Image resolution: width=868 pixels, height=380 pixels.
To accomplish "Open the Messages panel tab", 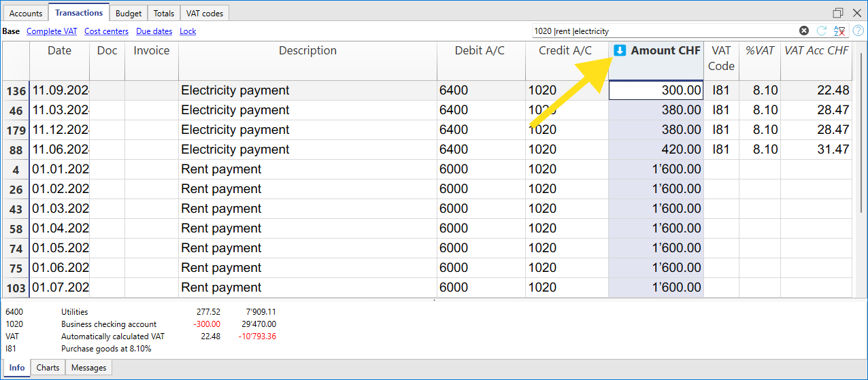I will [89, 368].
